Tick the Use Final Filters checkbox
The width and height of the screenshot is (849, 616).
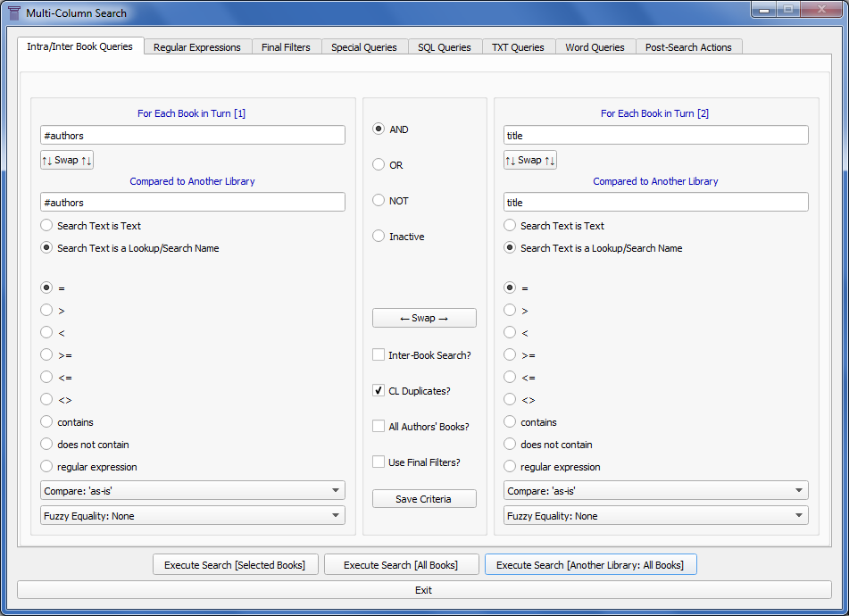click(379, 462)
